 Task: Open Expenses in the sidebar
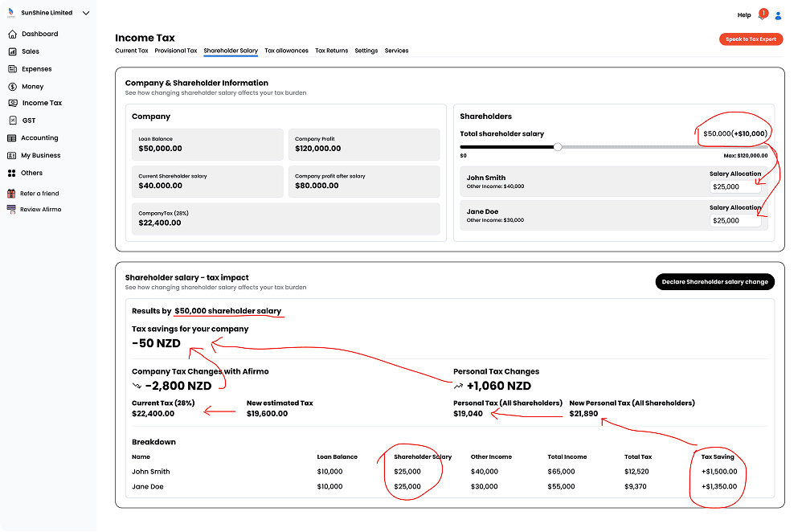(36, 69)
